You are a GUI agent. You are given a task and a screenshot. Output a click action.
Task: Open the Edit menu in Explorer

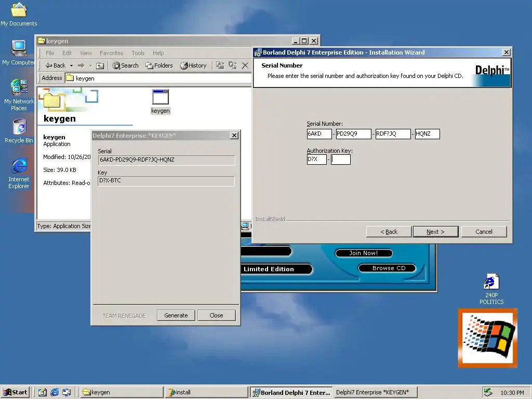coord(67,53)
